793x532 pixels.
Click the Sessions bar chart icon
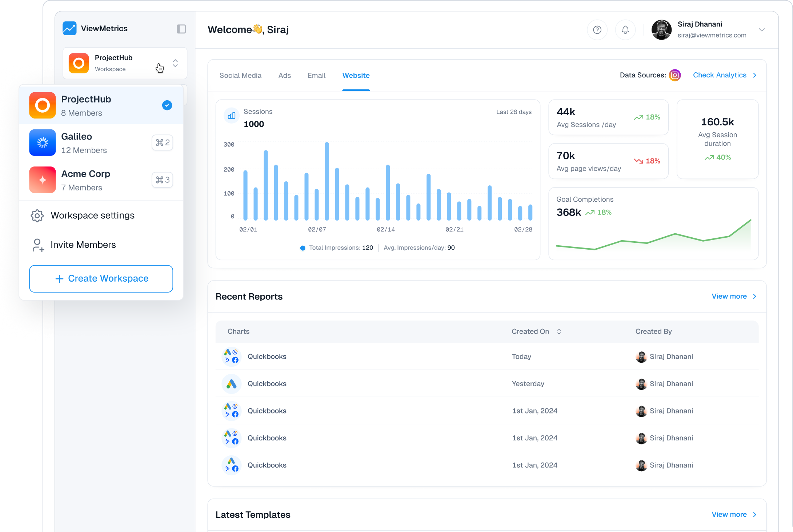[232, 116]
